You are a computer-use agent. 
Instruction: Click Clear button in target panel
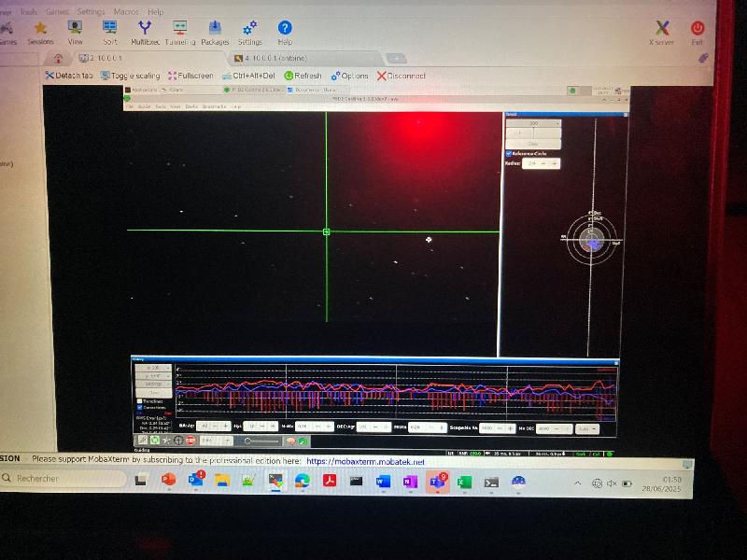tap(533, 144)
